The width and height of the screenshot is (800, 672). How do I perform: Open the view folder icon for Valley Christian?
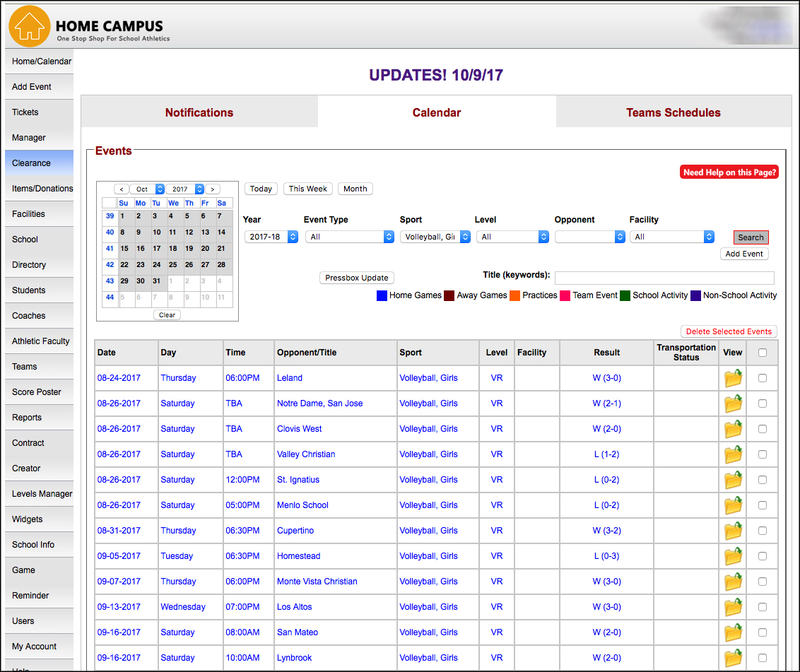click(x=733, y=454)
